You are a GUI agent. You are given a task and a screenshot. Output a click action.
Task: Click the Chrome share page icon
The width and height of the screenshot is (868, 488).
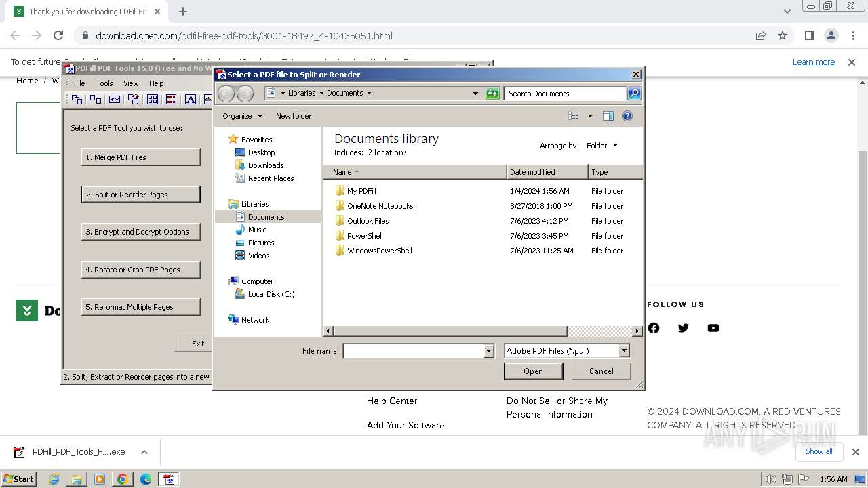coord(761,36)
